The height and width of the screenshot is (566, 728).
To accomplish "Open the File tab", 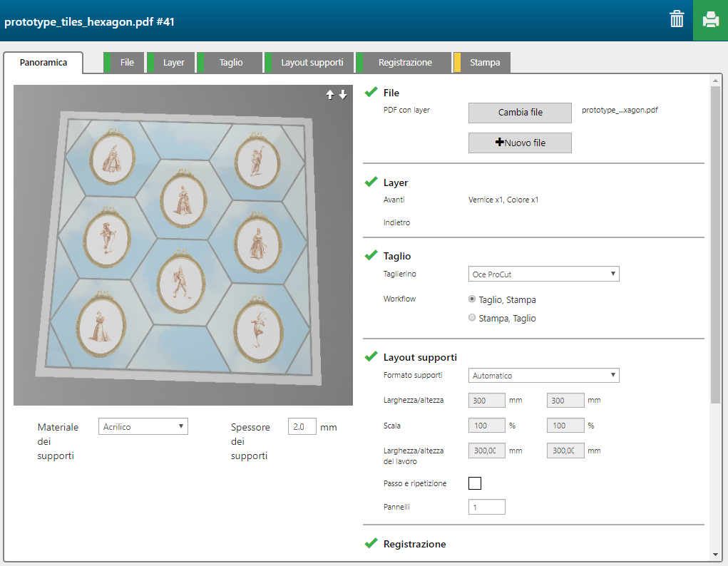I will [123, 62].
